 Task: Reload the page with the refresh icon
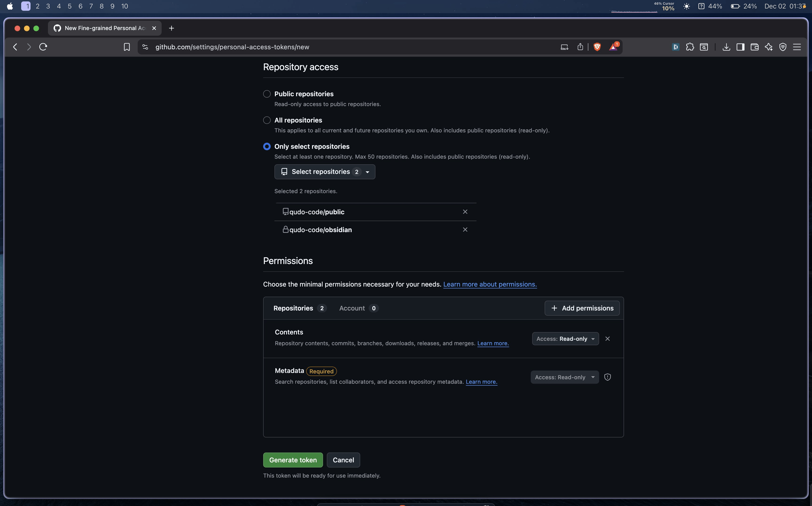[x=43, y=47]
